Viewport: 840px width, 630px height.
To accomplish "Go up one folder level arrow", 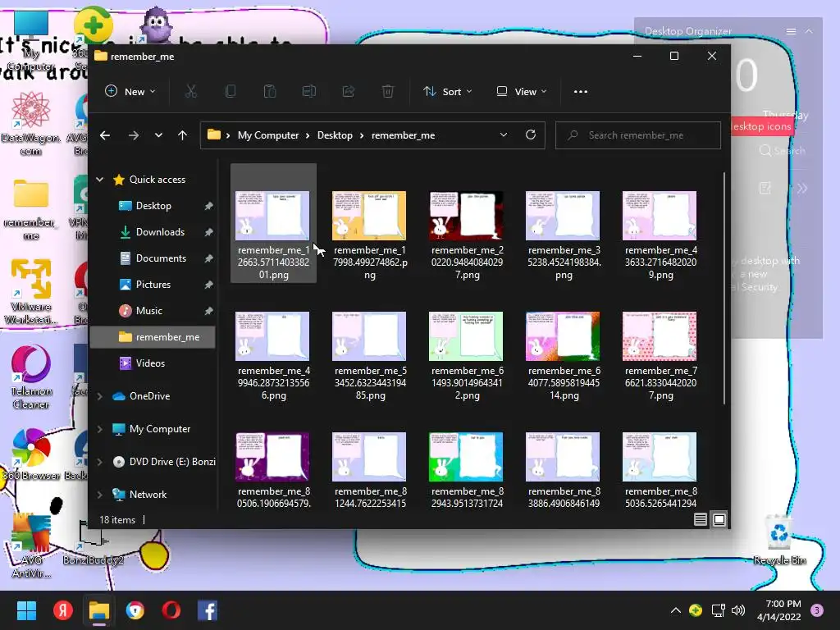I will [183, 135].
